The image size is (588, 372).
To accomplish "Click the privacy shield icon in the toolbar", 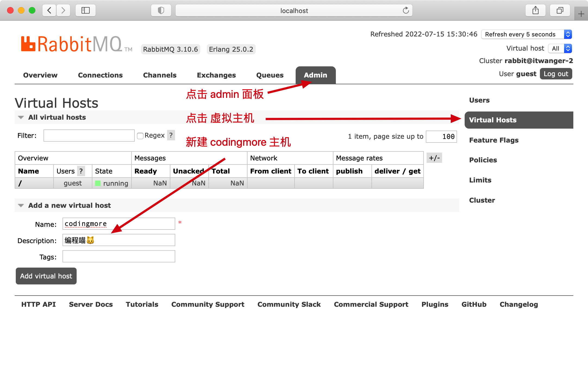I will [x=161, y=10].
